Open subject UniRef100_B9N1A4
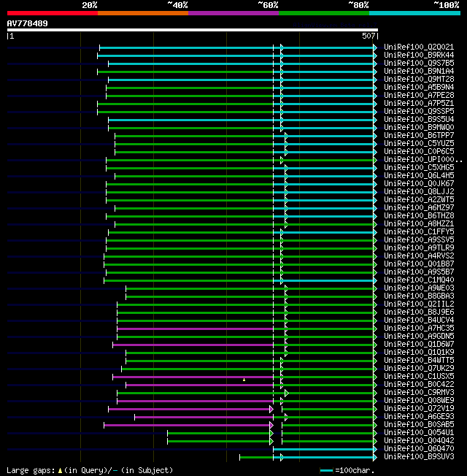Image resolution: width=467 pixels, height=476 pixels. click(419, 71)
